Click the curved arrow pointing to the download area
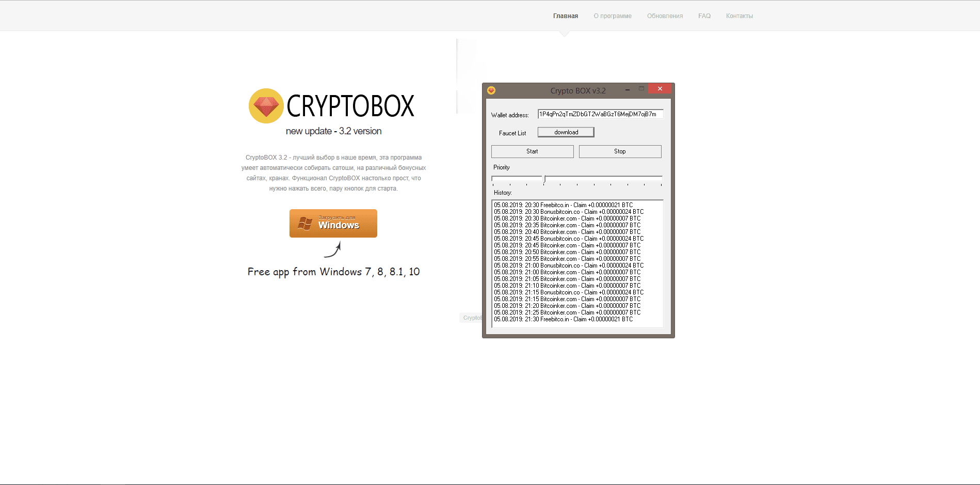 [333, 249]
